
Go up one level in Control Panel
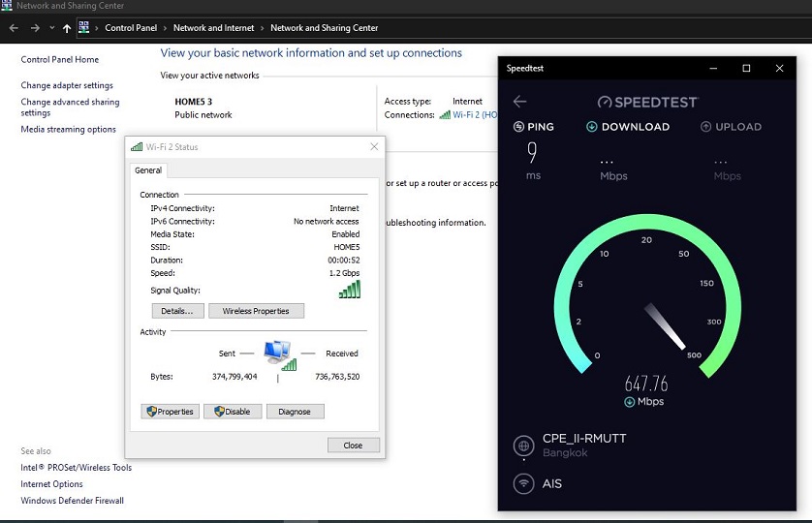67,28
